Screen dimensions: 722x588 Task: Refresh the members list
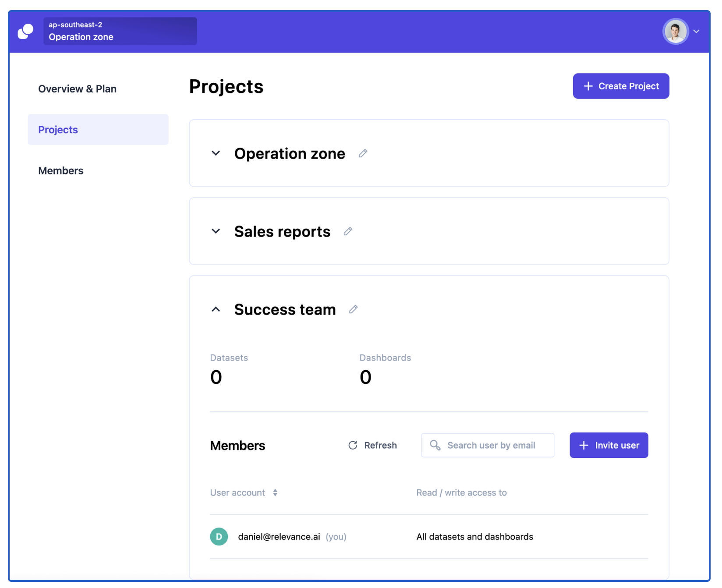pos(372,445)
